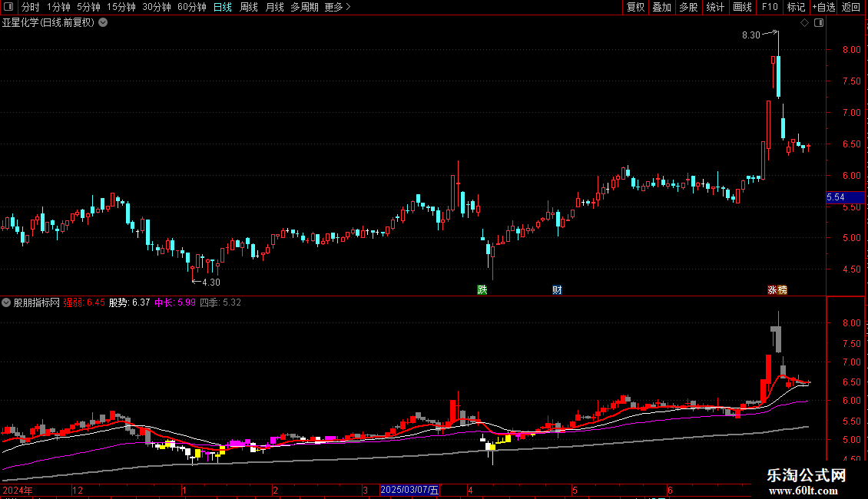Image resolution: width=868 pixels, height=499 pixels.
Task: Open the 多周期 multi-period view
Action: coord(304,7)
